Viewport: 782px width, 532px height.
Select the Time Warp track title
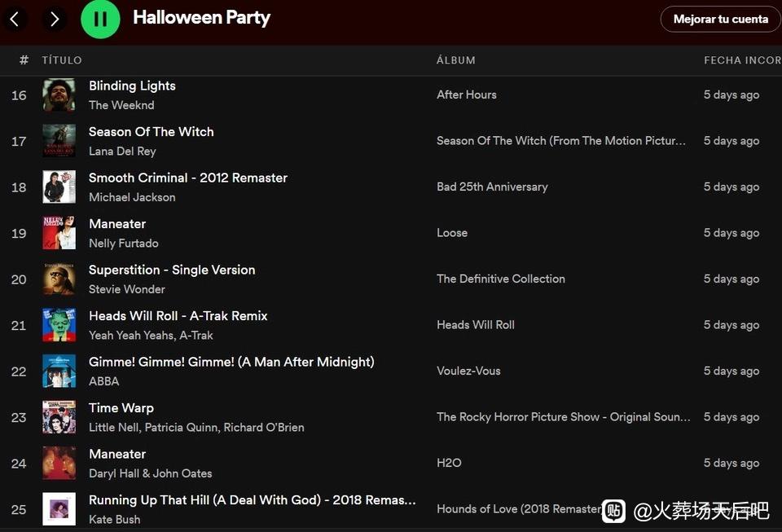point(121,408)
